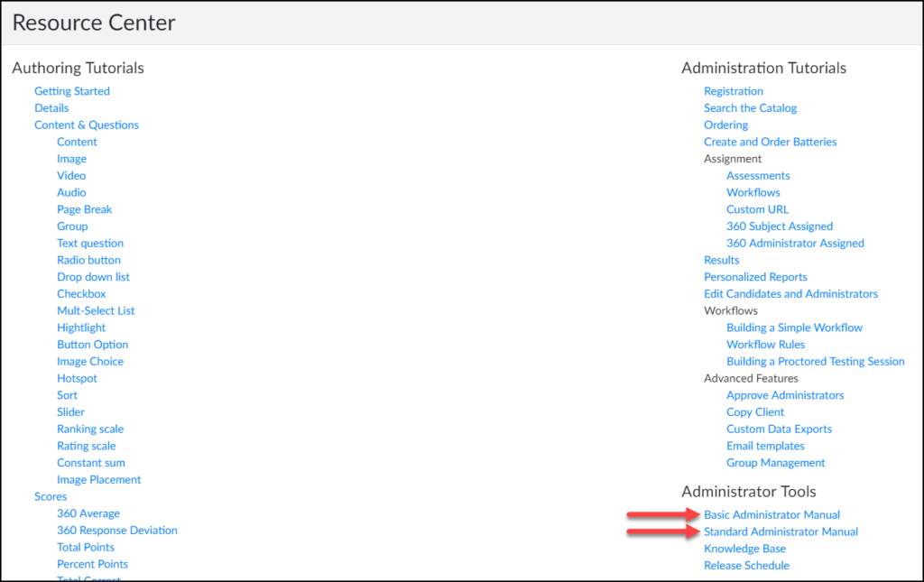Open the Standard Administrator Manual

[781, 532]
